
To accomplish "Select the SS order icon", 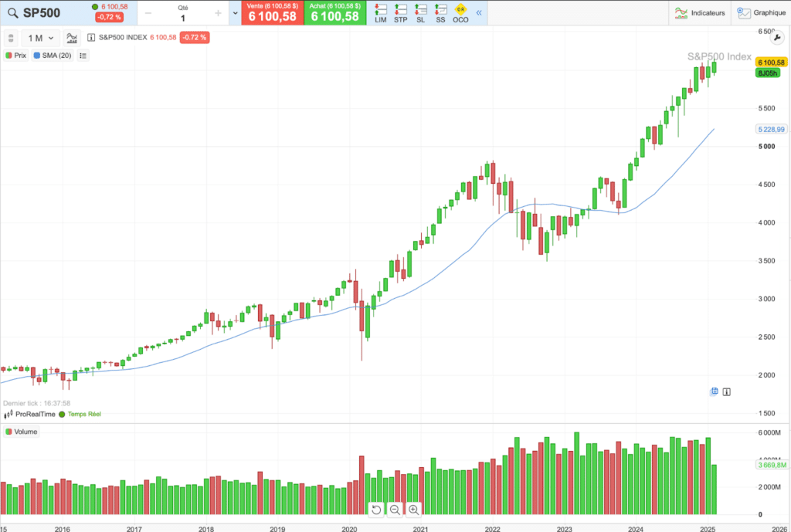I will (440, 13).
